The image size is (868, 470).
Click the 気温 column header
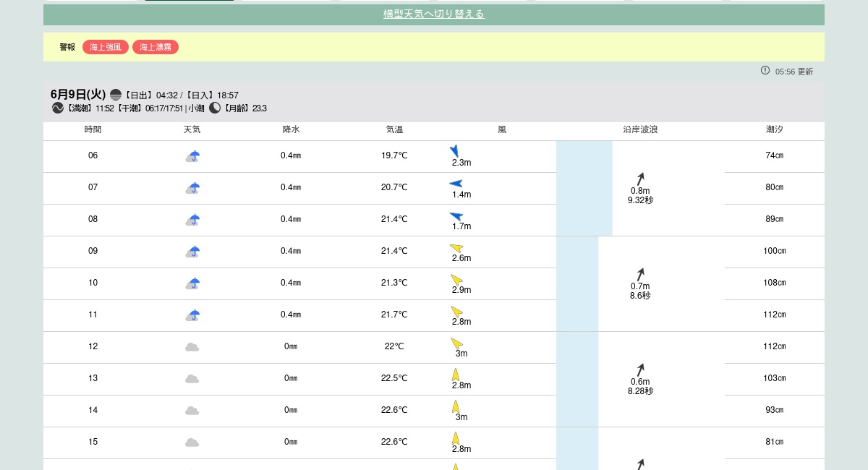tap(394, 129)
